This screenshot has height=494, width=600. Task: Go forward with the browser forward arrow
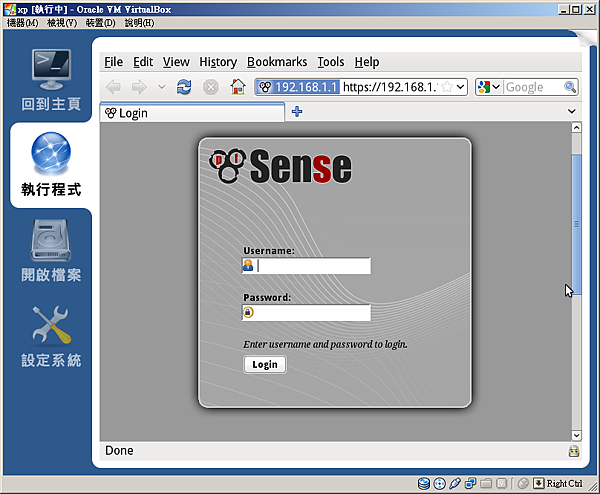pyautogui.click(x=139, y=87)
